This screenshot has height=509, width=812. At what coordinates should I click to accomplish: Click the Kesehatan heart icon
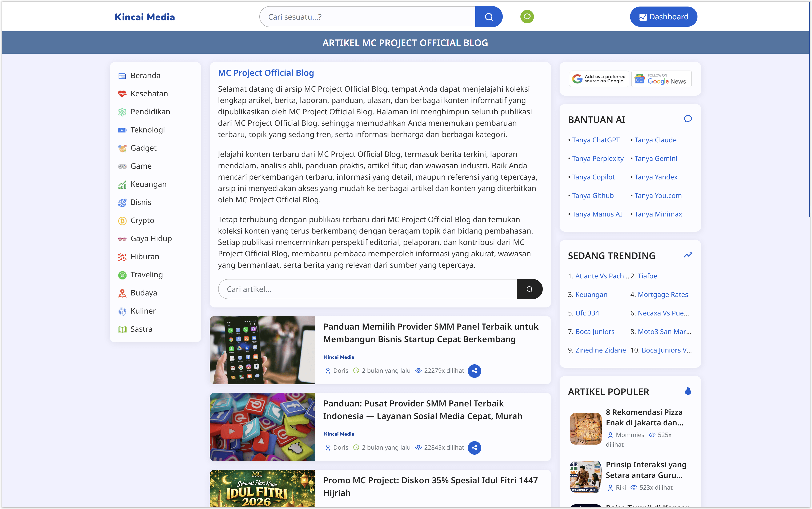click(x=122, y=94)
